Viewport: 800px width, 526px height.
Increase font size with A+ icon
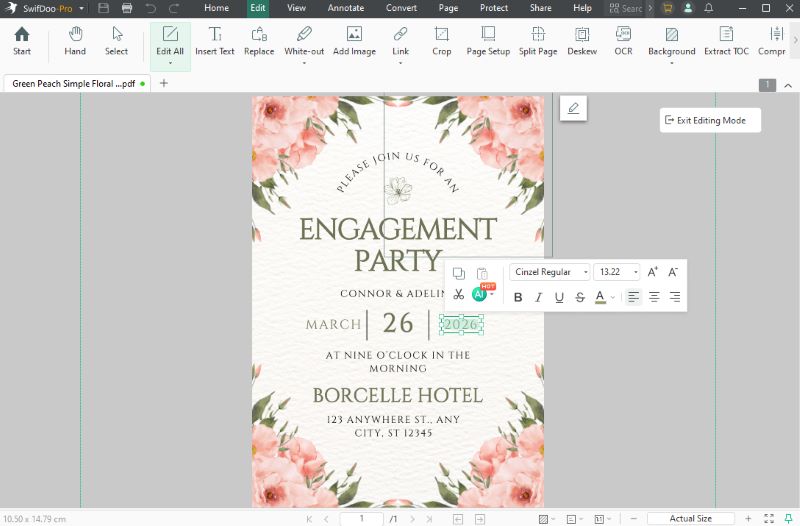[653, 272]
